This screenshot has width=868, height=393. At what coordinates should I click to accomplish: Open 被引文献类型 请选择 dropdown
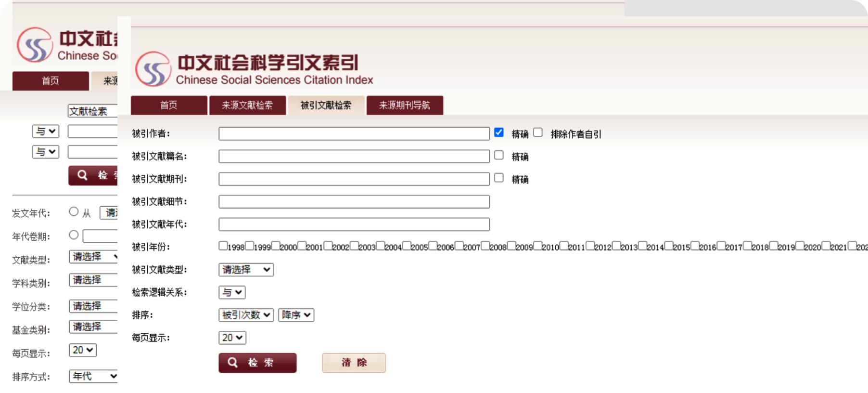pyautogui.click(x=246, y=270)
